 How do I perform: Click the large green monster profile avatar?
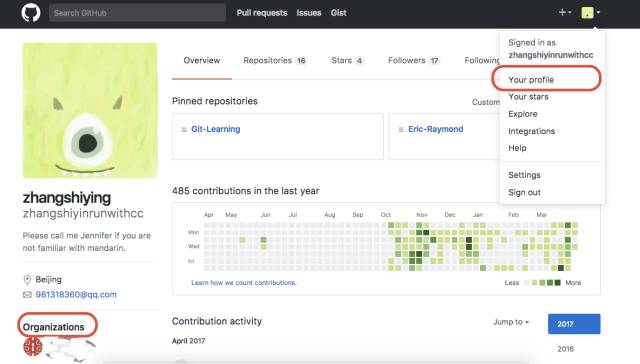(x=90, y=111)
